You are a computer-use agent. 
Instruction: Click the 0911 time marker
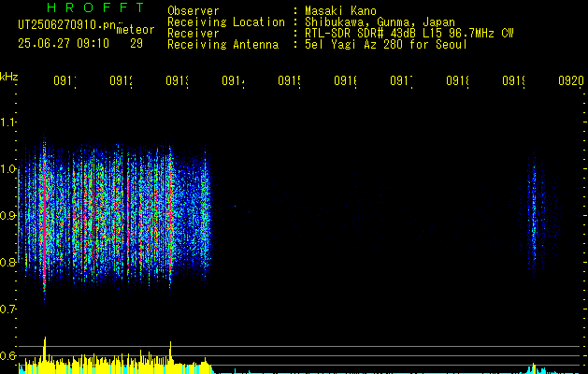65,80
